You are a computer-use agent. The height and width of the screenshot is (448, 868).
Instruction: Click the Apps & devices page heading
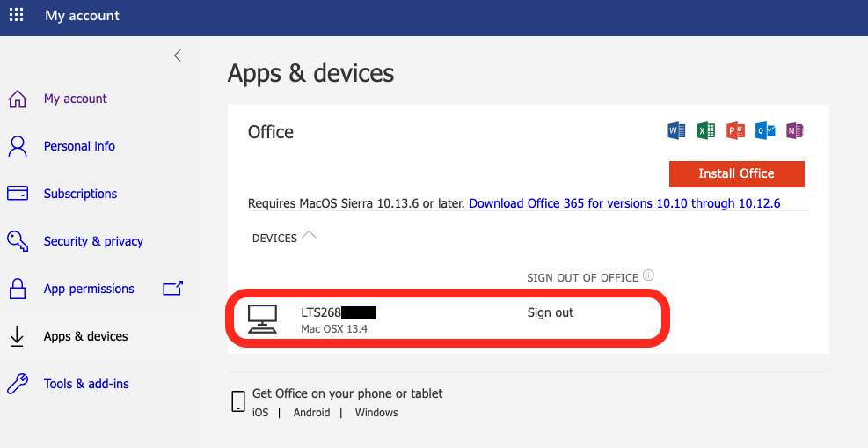[310, 73]
